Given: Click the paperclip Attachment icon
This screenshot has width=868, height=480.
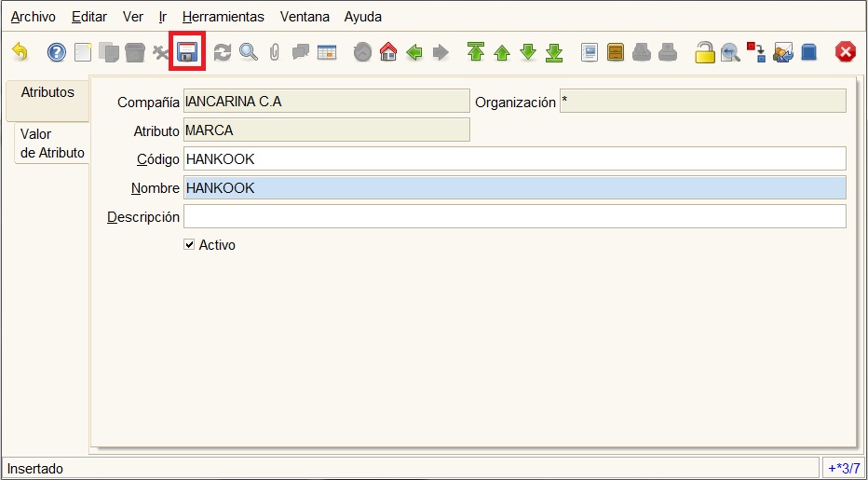Looking at the screenshot, I should point(275,52).
